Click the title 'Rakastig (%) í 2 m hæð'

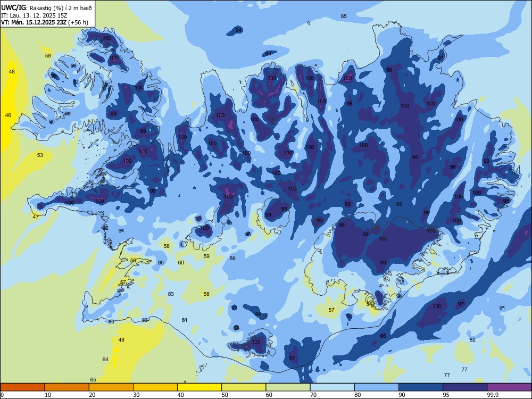coord(60,8)
